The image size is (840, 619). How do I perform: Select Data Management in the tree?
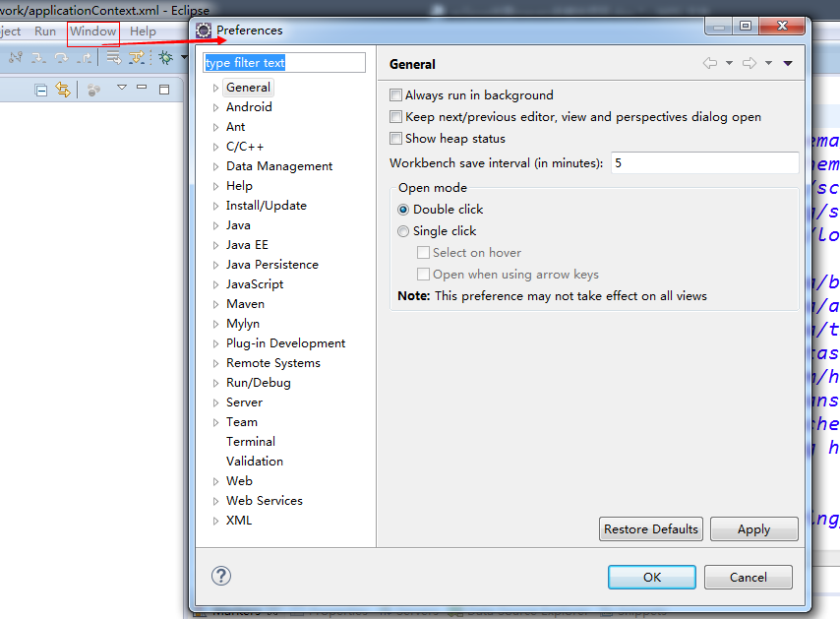(279, 166)
